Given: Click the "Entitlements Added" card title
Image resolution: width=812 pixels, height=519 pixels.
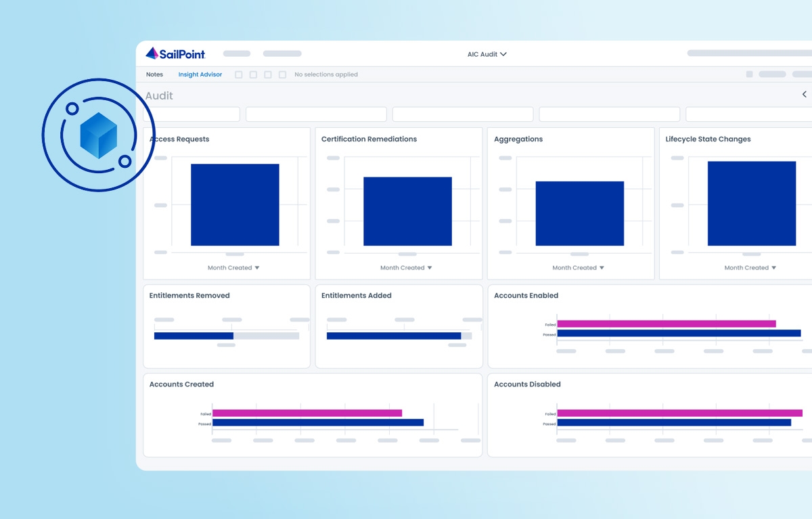Looking at the screenshot, I should 357,296.
